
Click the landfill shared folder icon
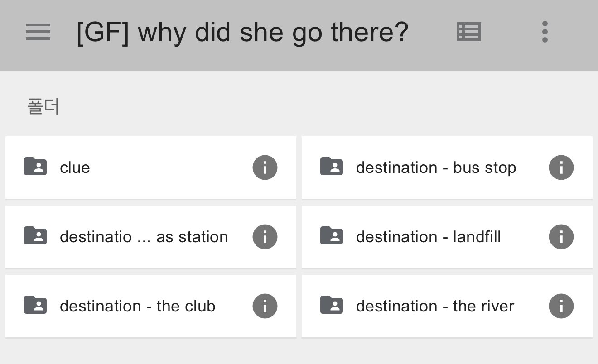coord(332,236)
